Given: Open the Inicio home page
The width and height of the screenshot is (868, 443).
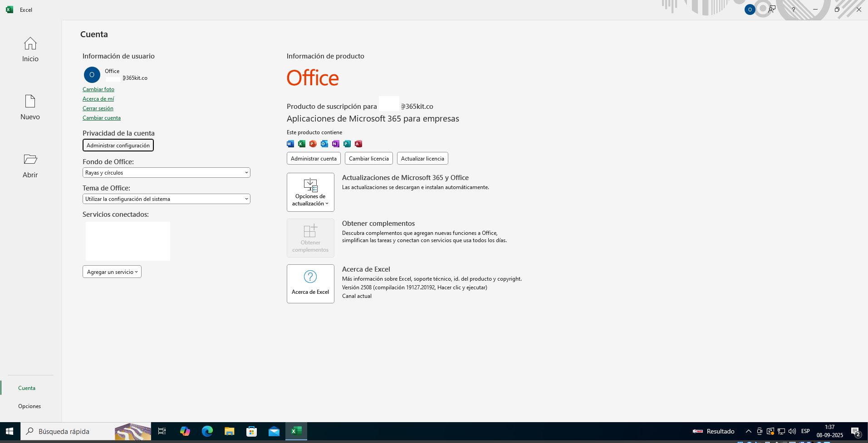Looking at the screenshot, I should tap(30, 49).
